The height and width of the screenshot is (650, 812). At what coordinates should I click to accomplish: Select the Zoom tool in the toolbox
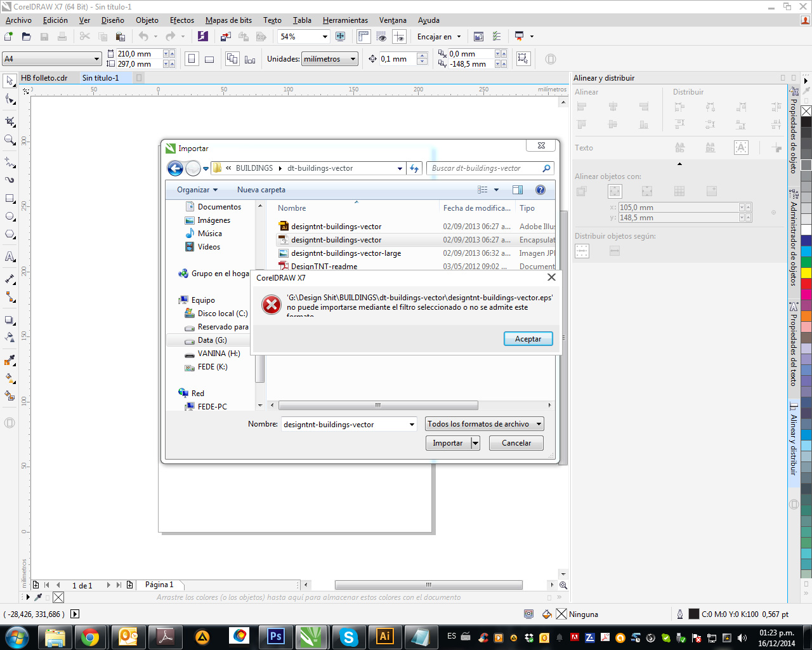pyautogui.click(x=10, y=140)
